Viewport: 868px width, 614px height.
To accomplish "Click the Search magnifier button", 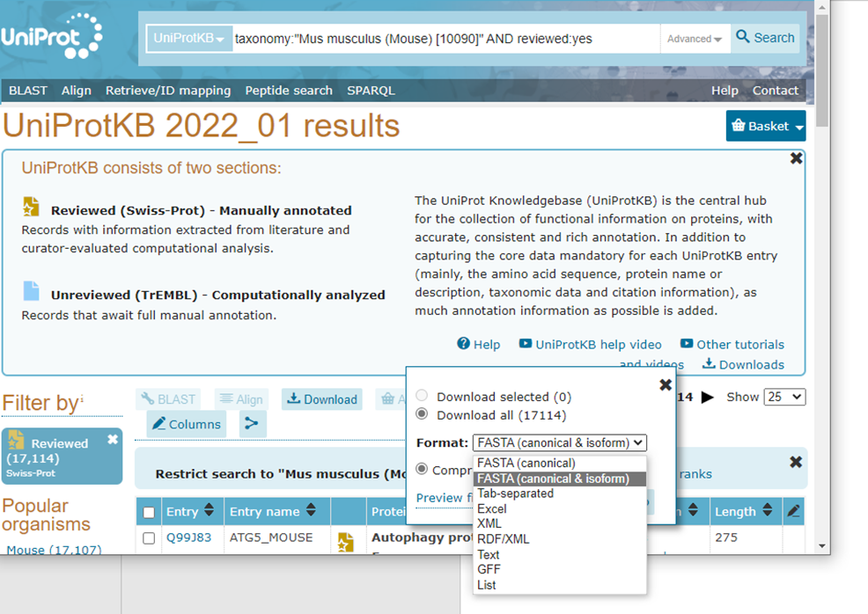I will click(765, 38).
